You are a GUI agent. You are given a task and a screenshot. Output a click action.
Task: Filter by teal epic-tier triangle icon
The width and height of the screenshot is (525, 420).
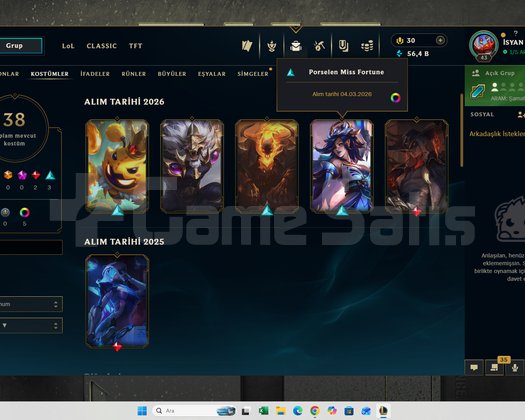pyautogui.click(x=50, y=175)
